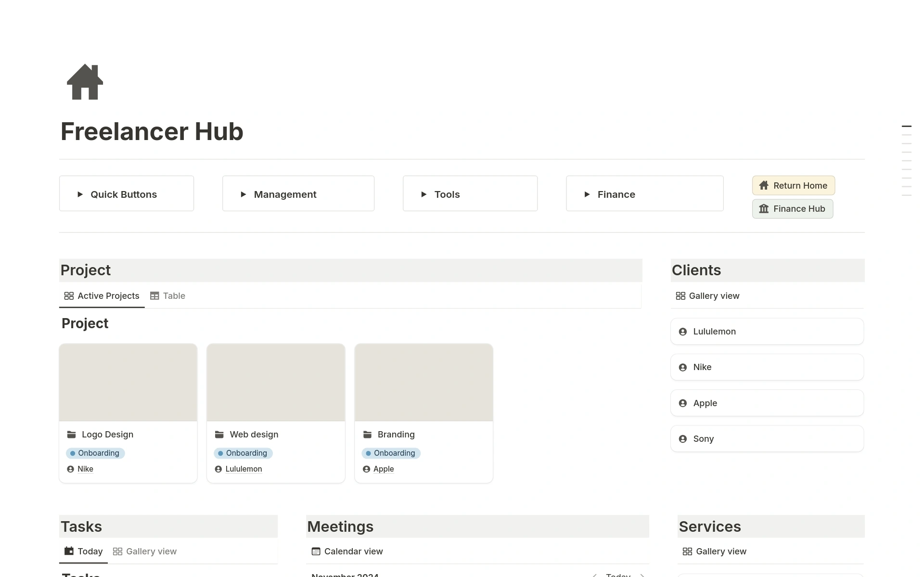Click person icon next to Nike in Logo Design card

pos(71,469)
